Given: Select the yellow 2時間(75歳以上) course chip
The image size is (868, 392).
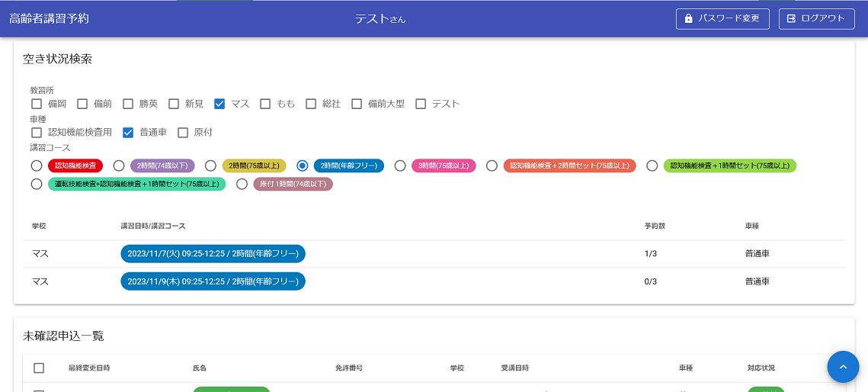Looking at the screenshot, I should click(254, 165).
